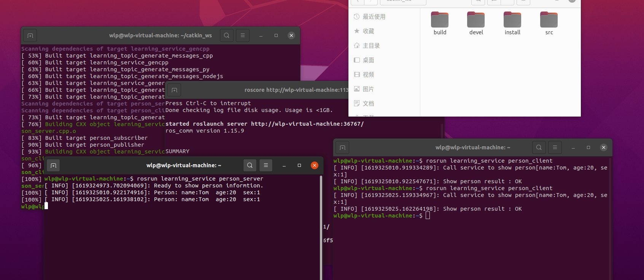The height and width of the screenshot is (280, 644).
Task: Open a new tab in the catkin_ws terminal
Action: coord(30,35)
